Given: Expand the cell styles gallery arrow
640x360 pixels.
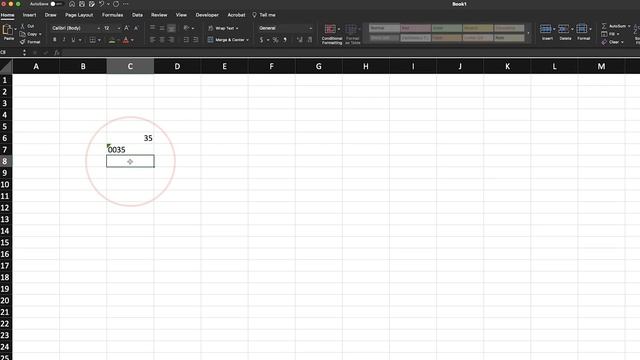Looking at the screenshot, I should click(x=529, y=33).
